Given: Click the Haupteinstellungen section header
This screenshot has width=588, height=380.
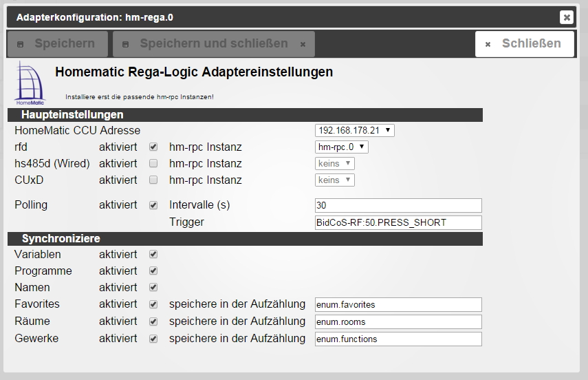Looking at the screenshot, I should pyautogui.click(x=245, y=115).
